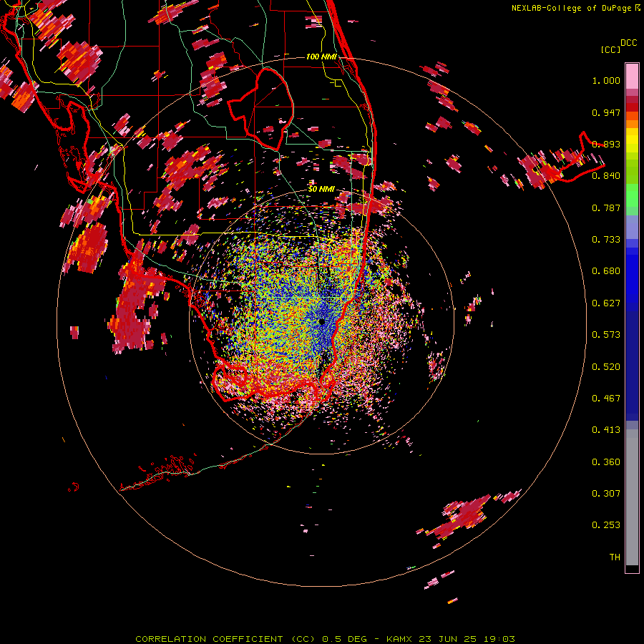Click the DCC label above the color bar
Image resolution: width=644 pixels, height=644 pixels.
(628, 43)
